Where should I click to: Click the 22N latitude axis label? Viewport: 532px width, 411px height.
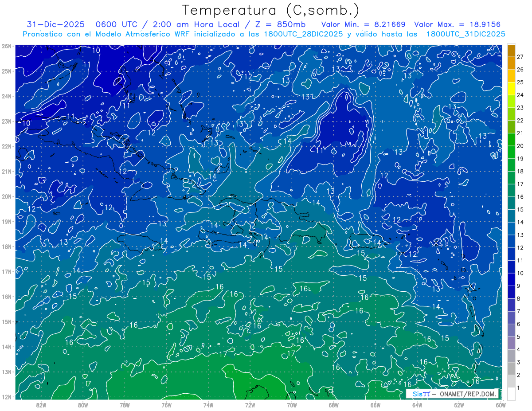tap(6, 146)
